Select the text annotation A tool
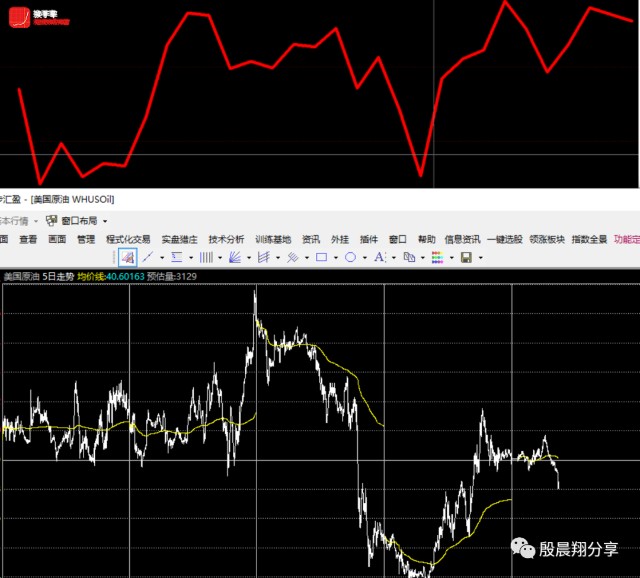The width and height of the screenshot is (640, 578). [x=379, y=258]
